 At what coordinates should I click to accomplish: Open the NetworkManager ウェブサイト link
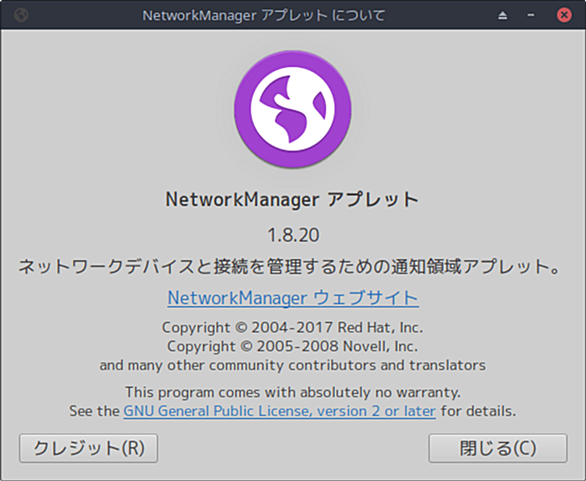coord(293,298)
